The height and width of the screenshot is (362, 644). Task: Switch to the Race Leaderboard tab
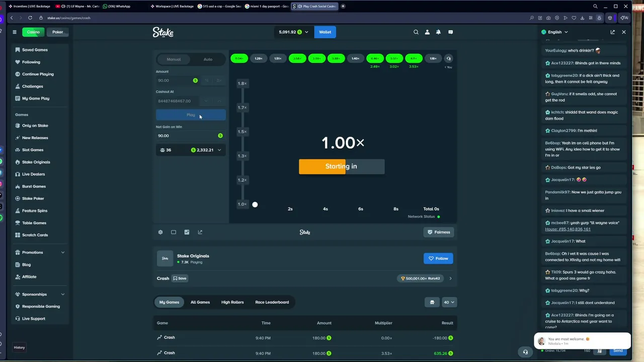coord(272,302)
